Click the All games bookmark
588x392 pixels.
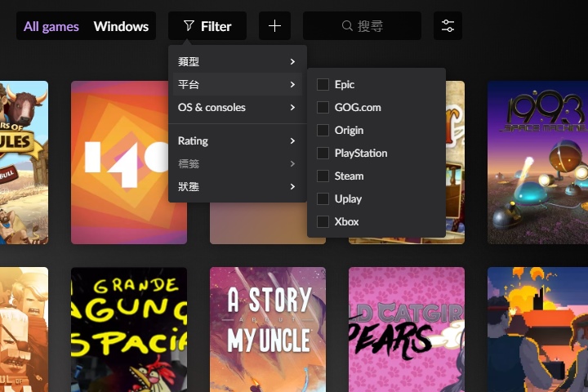51,26
